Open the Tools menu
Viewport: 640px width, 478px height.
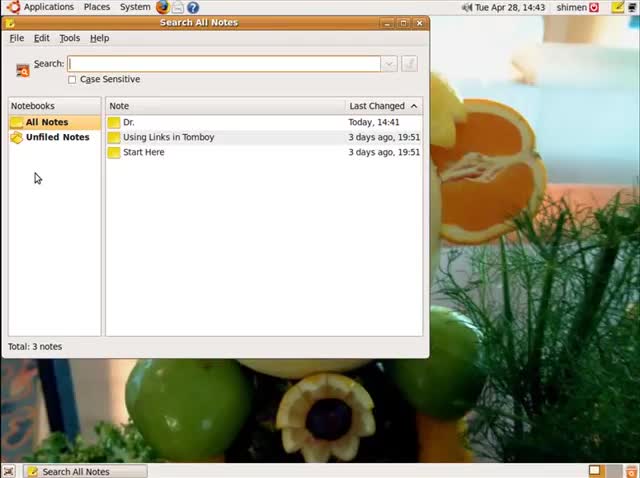tap(70, 38)
